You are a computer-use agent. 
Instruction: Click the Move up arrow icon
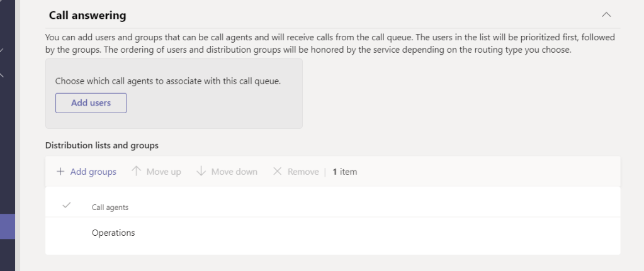[136, 172]
